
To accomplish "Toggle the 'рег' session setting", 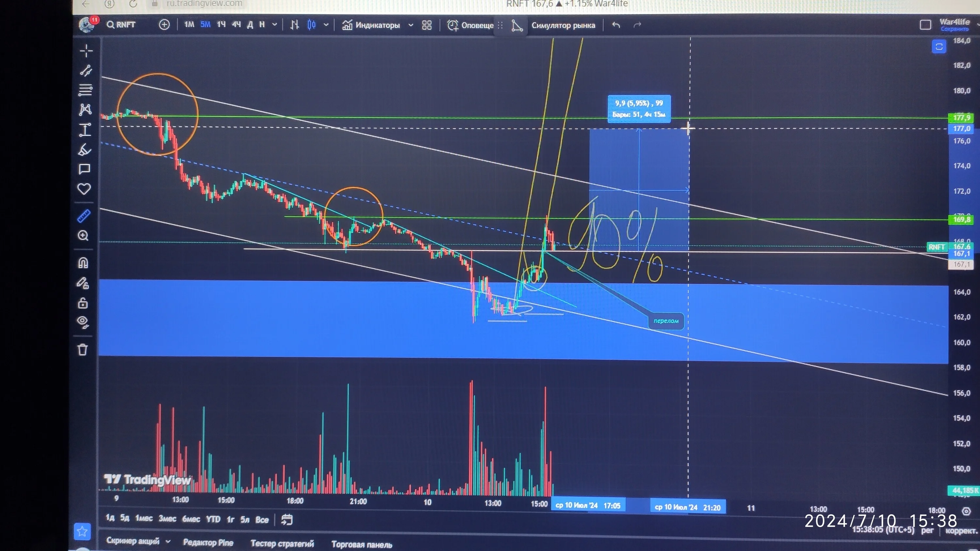I will (x=927, y=530).
